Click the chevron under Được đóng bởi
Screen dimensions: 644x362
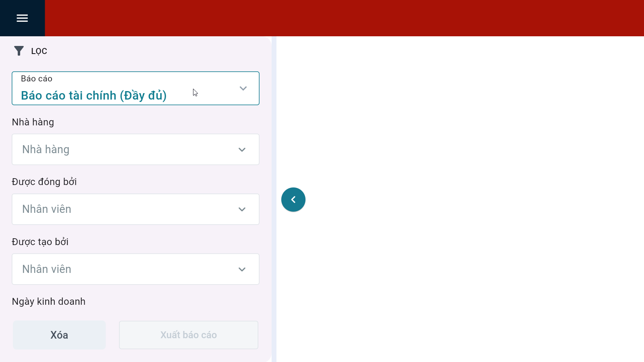click(x=242, y=209)
